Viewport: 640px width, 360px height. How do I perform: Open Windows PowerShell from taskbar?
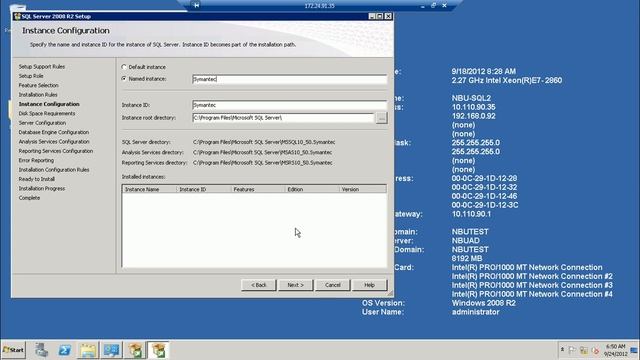click(x=64, y=350)
